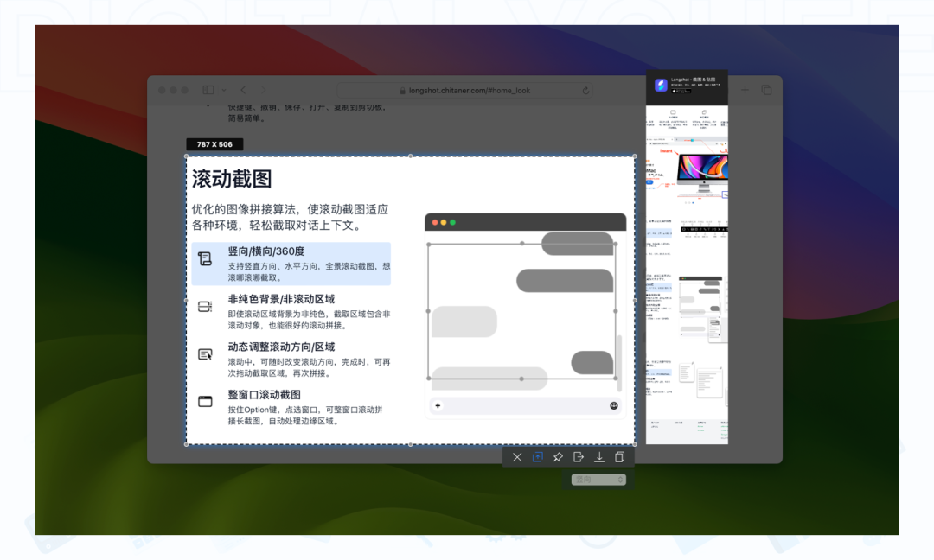Select the 竖向/横向/360度 feature item
The width and height of the screenshot is (934, 560).
(291, 264)
